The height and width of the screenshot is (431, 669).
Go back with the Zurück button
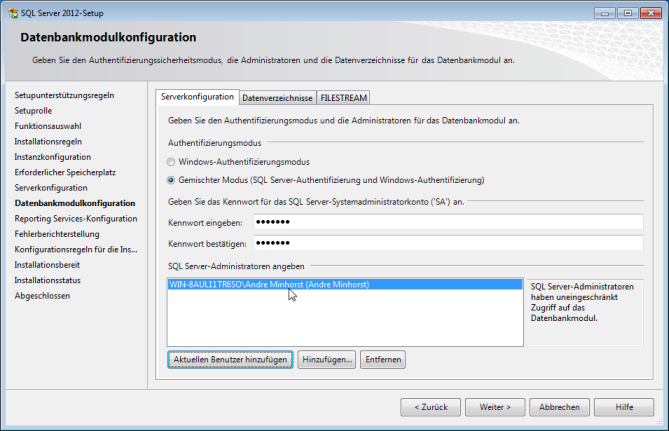(x=430, y=407)
